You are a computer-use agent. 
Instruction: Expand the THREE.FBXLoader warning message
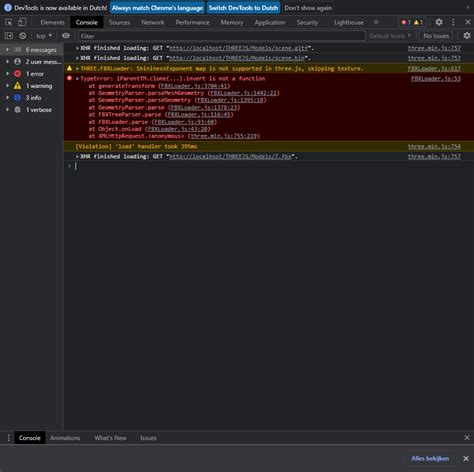(x=77, y=69)
